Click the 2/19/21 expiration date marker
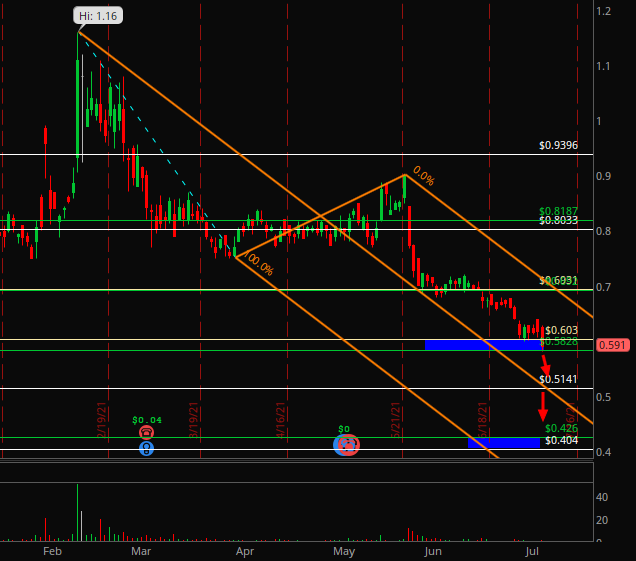The height and width of the screenshot is (561, 636). tap(102, 420)
